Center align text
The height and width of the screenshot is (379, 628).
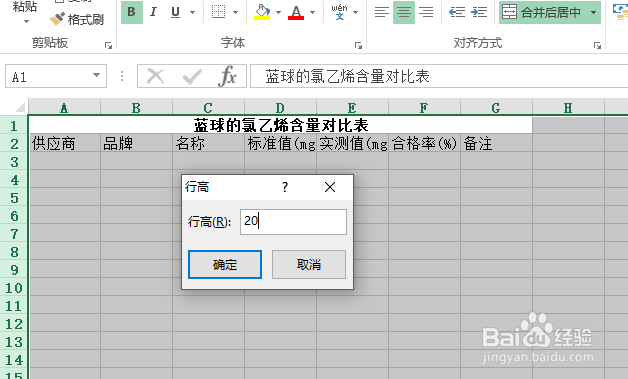[x=404, y=12]
